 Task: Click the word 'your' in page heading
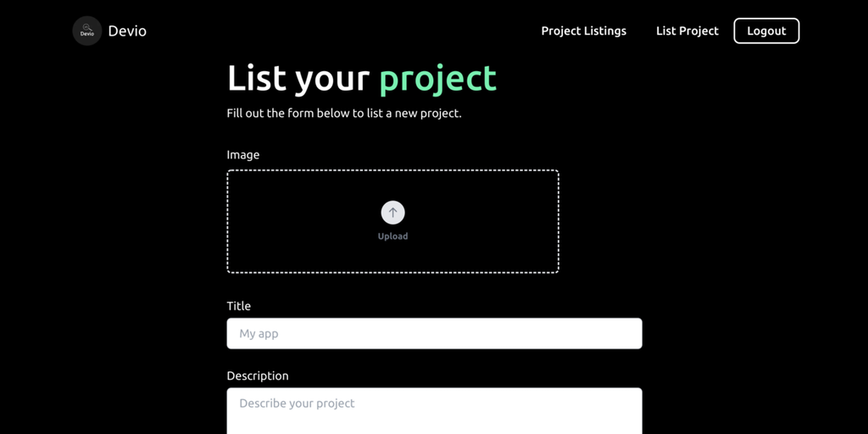[x=332, y=79]
